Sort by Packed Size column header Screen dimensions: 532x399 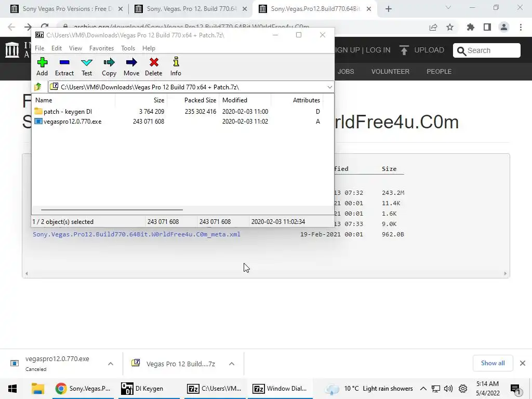point(193,100)
